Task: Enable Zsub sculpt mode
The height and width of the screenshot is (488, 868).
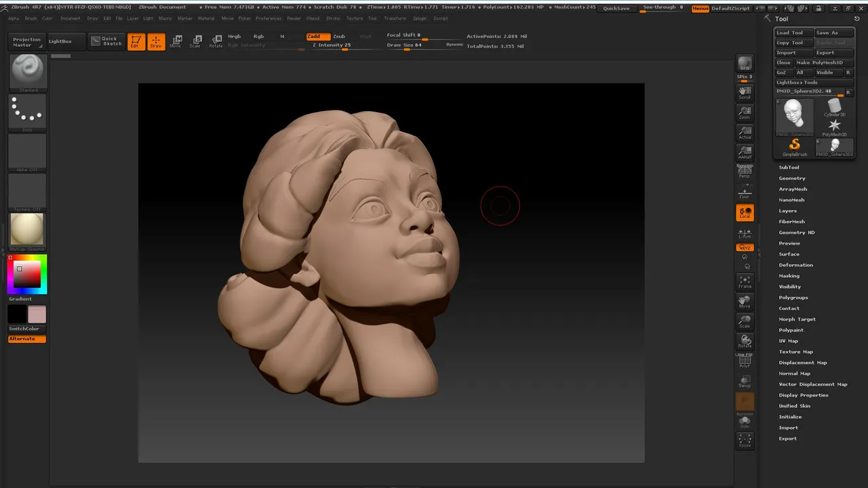Action: pos(339,37)
